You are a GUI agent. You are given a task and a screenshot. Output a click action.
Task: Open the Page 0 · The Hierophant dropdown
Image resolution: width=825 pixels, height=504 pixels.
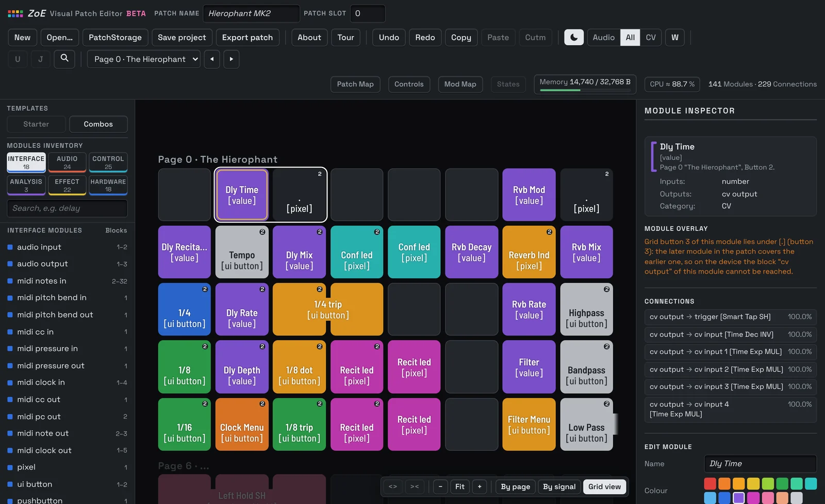click(x=144, y=59)
